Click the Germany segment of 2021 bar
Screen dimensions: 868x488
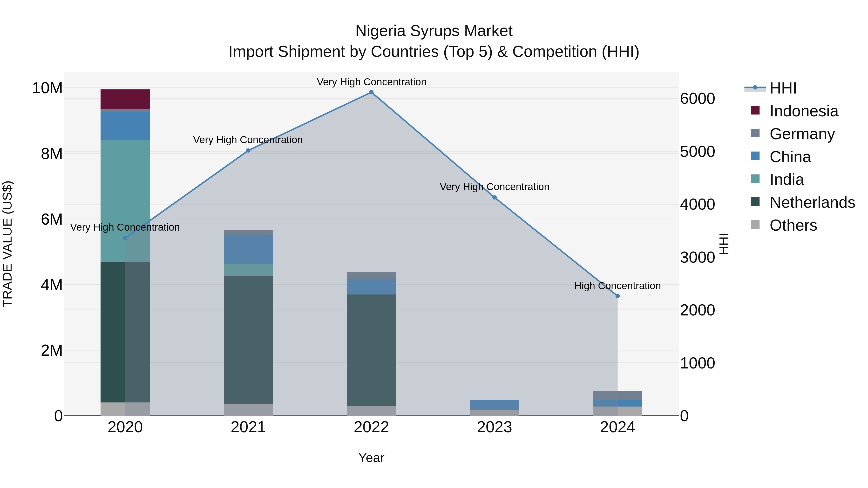(248, 232)
